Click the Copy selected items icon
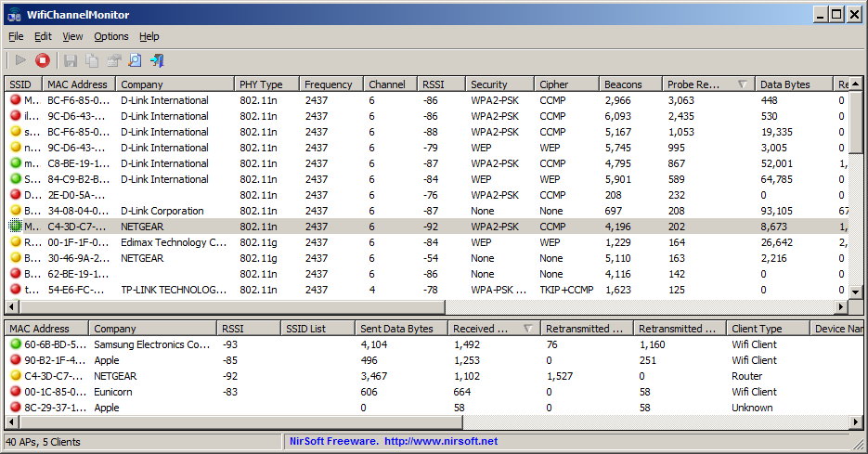The width and height of the screenshot is (868, 454). pyautogui.click(x=92, y=60)
